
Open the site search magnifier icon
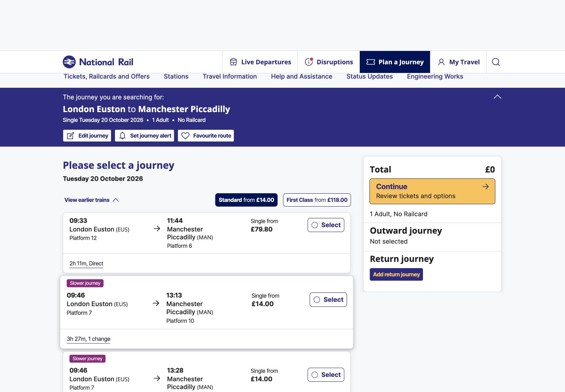click(496, 62)
